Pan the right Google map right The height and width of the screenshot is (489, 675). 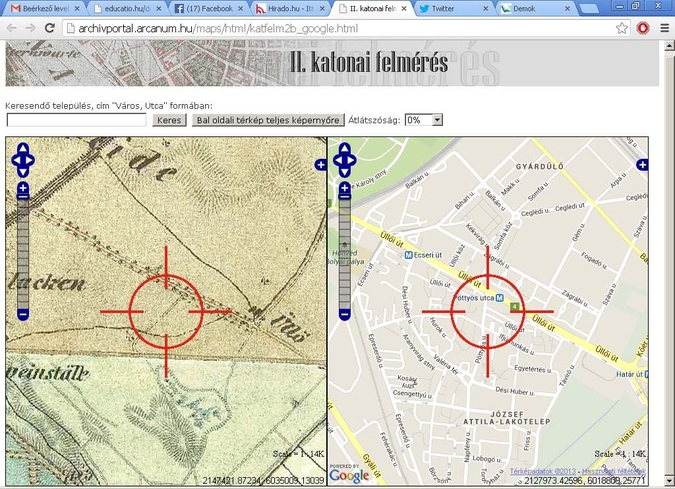pyautogui.click(x=351, y=161)
